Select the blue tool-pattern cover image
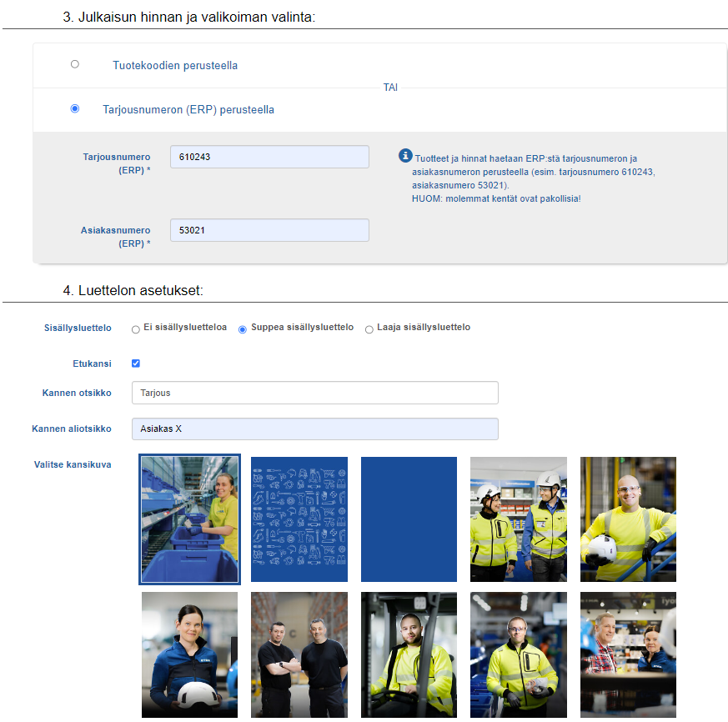Viewport: 728px width, 722px height. point(299,519)
